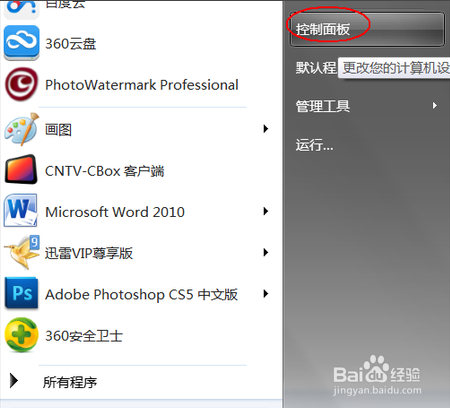Open 控制面板 in the right pane
Image resolution: width=450 pixels, height=408 pixels.
367,29
